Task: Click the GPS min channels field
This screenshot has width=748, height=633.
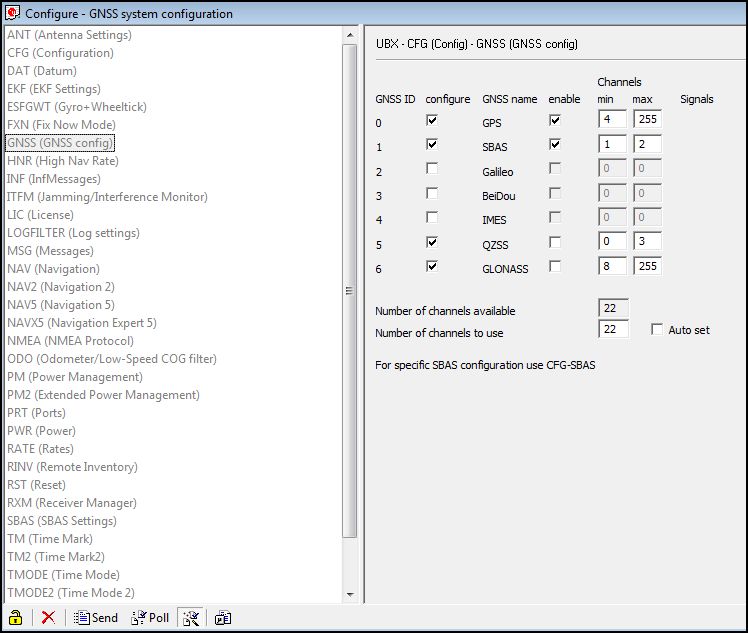Action: pos(612,120)
